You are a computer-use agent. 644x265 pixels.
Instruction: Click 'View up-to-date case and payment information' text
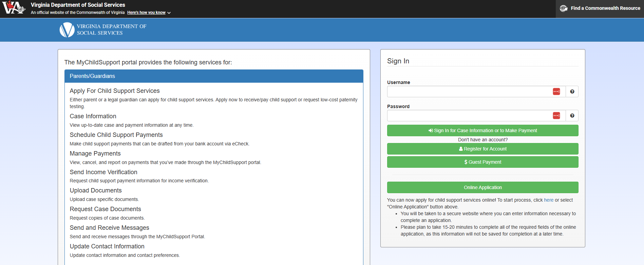click(132, 125)
